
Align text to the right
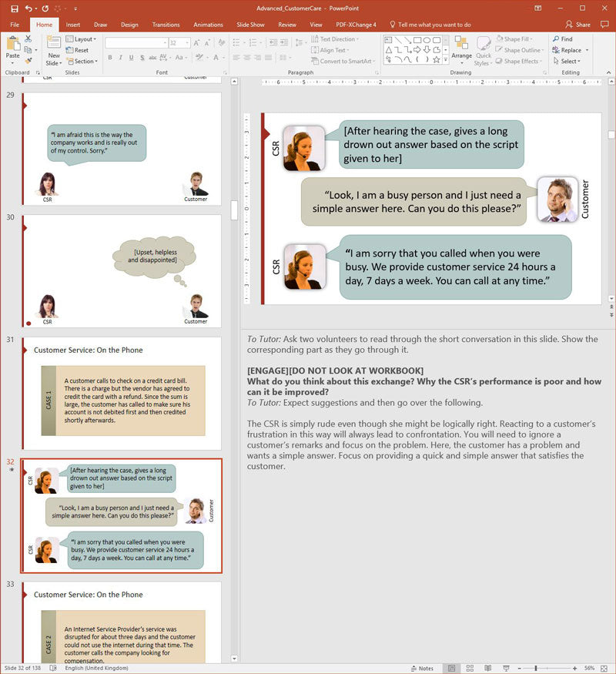[258, 57]
